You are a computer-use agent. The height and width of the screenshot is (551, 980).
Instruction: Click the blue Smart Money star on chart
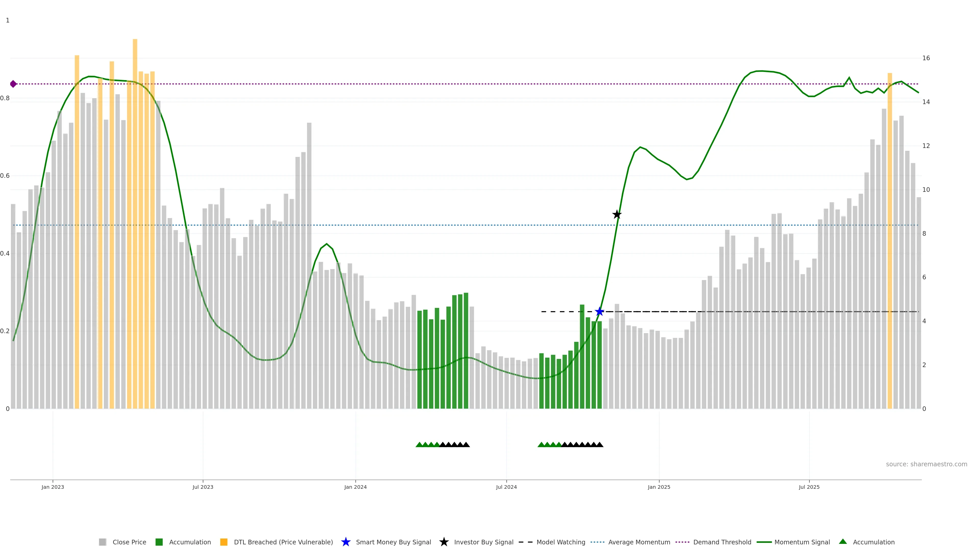coord(599,312)
